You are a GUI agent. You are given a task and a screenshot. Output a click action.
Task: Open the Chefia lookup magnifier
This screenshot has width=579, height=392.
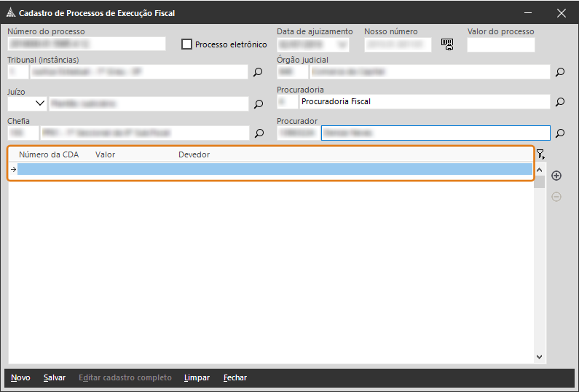258,133
